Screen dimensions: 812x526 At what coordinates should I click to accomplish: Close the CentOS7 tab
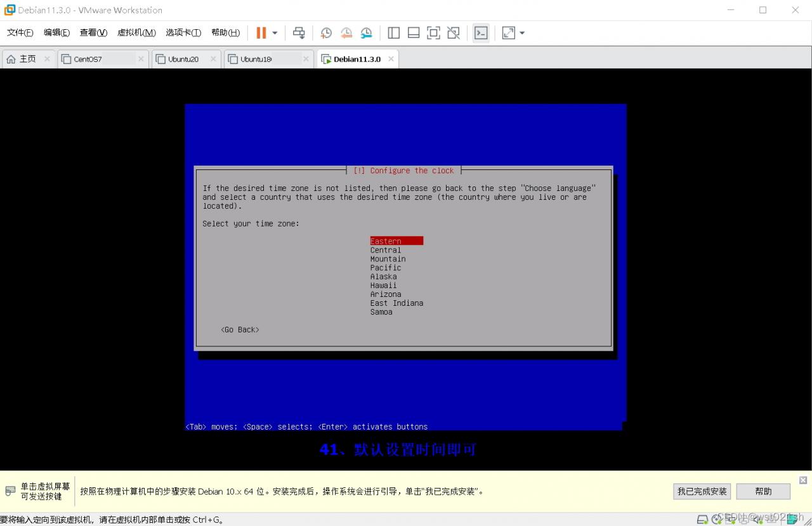click(x=141, y=59)
